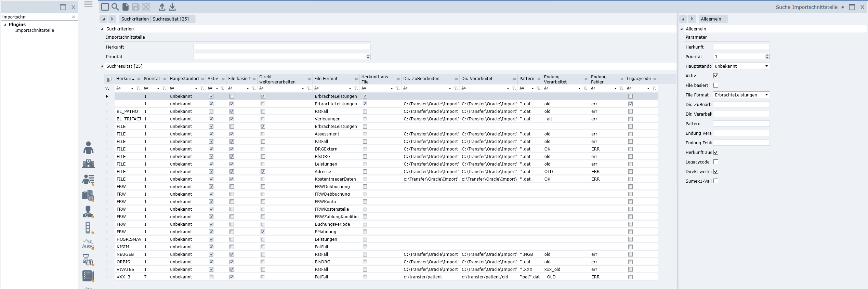
Task: Create new record with document icon
Action: click(x=126, y=7)
